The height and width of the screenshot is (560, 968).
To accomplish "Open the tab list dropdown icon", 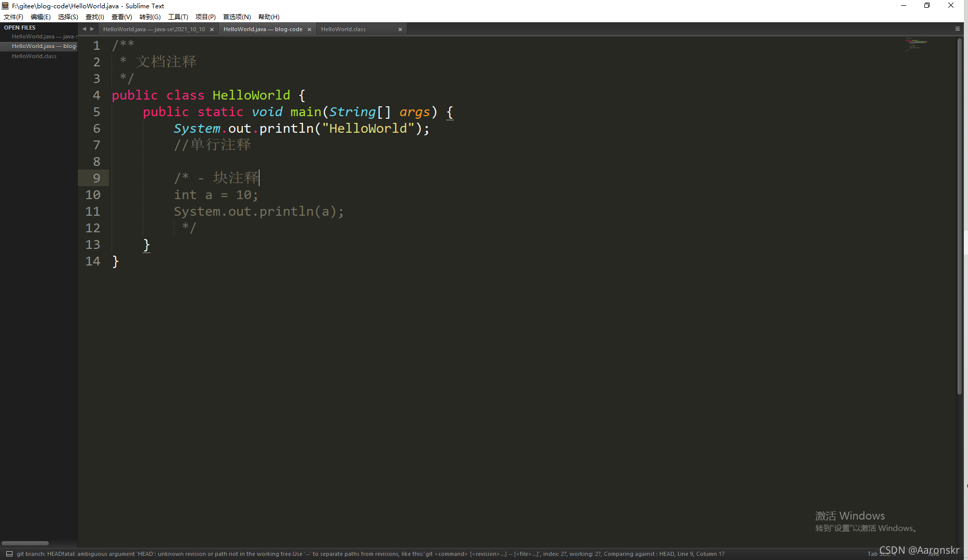I will 957,29.
